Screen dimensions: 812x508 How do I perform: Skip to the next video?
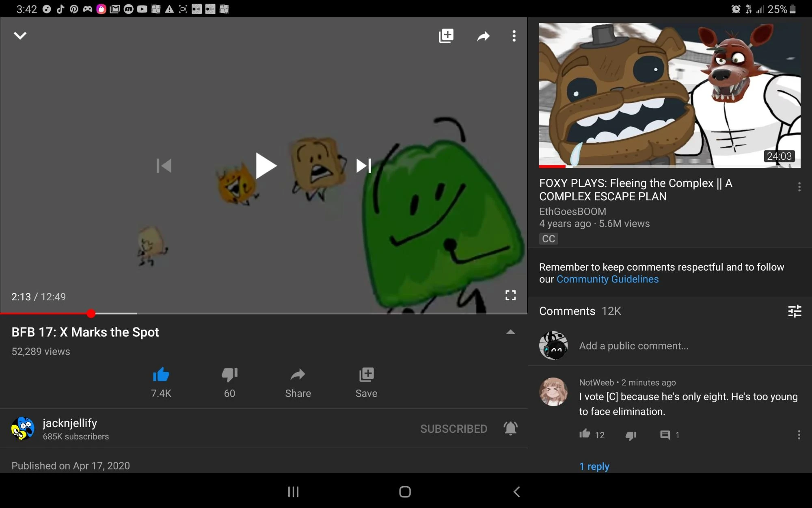(x=363, y=166)
